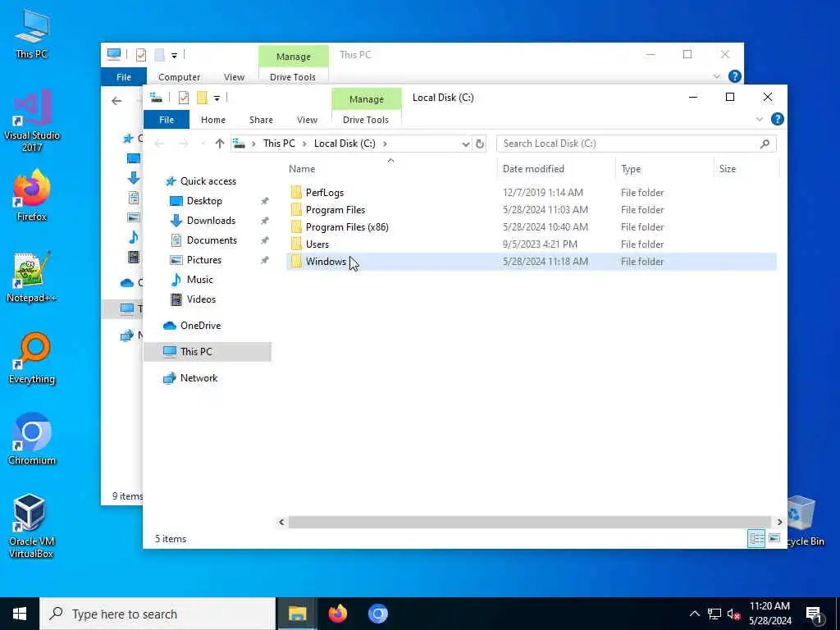Click This PC in breadcrumb path
Viewport: 840px width, 630px height.
pyautogui.click(x=279, y=144)
